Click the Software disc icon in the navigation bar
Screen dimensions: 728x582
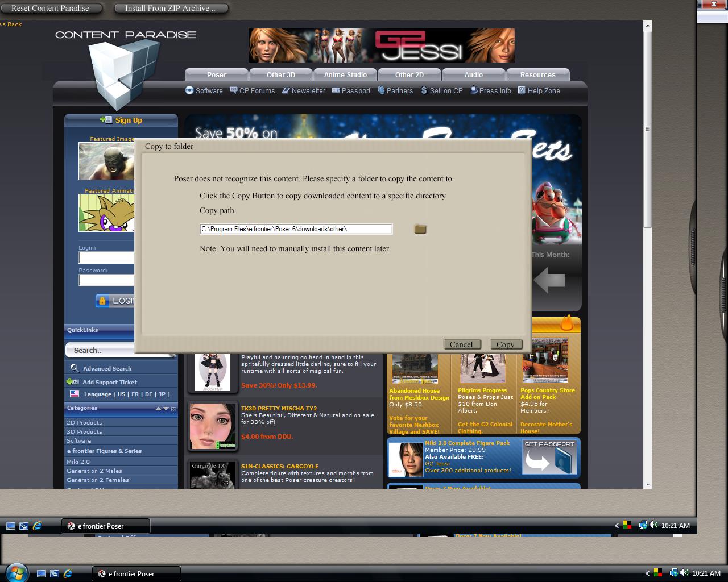pyautogui.click(x=189, y=90)
